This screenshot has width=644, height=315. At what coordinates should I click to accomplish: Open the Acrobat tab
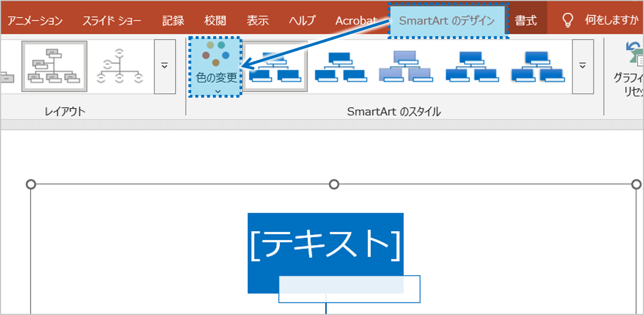click(356, 21)
